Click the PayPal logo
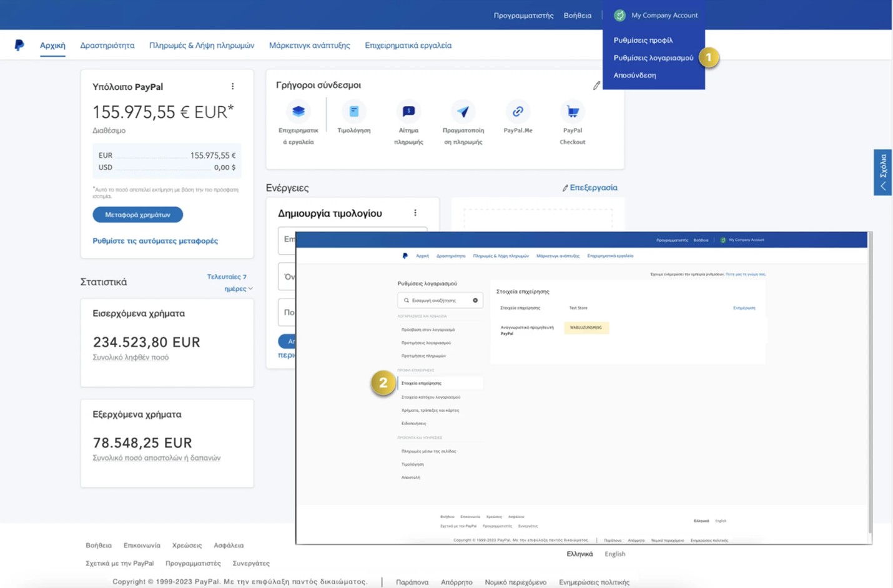 point(19,44)
